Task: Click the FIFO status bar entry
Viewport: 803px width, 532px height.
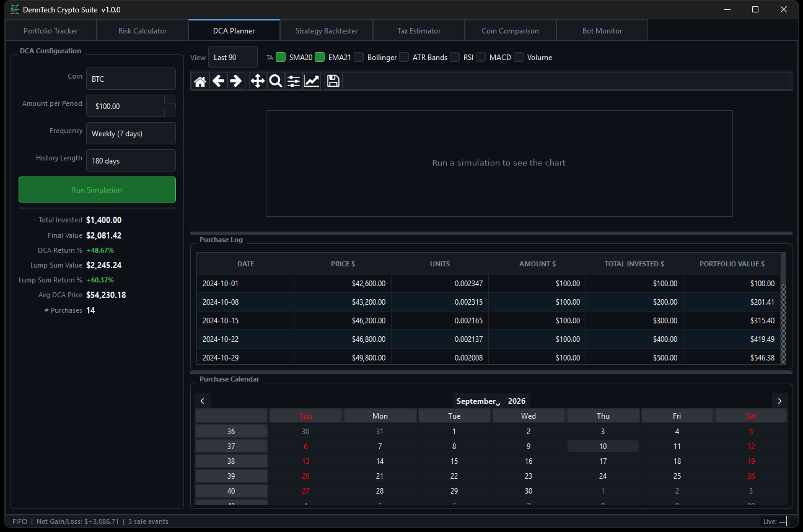Action: point(20,521)
